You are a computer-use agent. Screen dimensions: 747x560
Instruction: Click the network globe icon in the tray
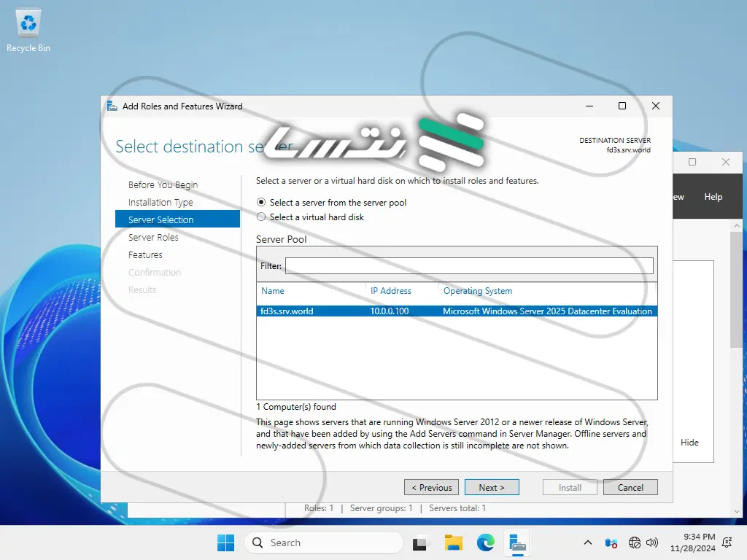point(635,542)
